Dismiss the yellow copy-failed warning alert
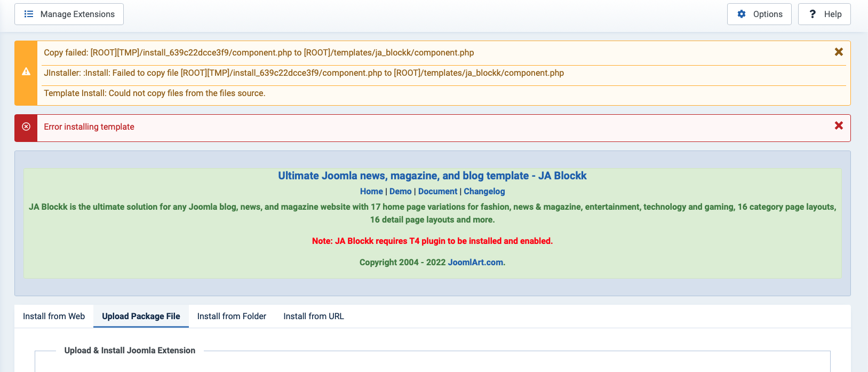The width and height of the screenshot is (868, 372). pyautogui.click(x=839, y=52)
